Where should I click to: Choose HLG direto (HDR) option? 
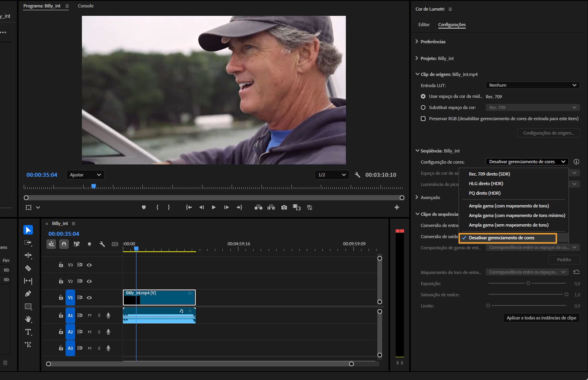click(x=486, y=184)
